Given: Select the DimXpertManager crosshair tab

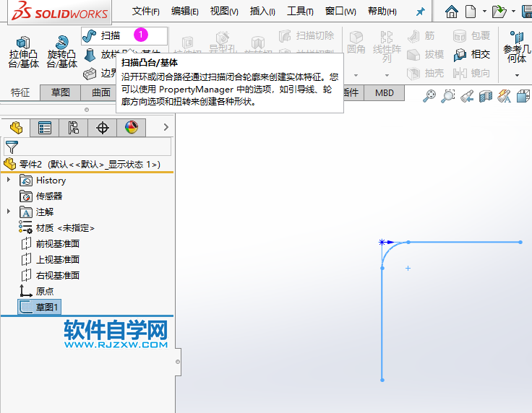Looking at the screenshot, I should (103, 128).
